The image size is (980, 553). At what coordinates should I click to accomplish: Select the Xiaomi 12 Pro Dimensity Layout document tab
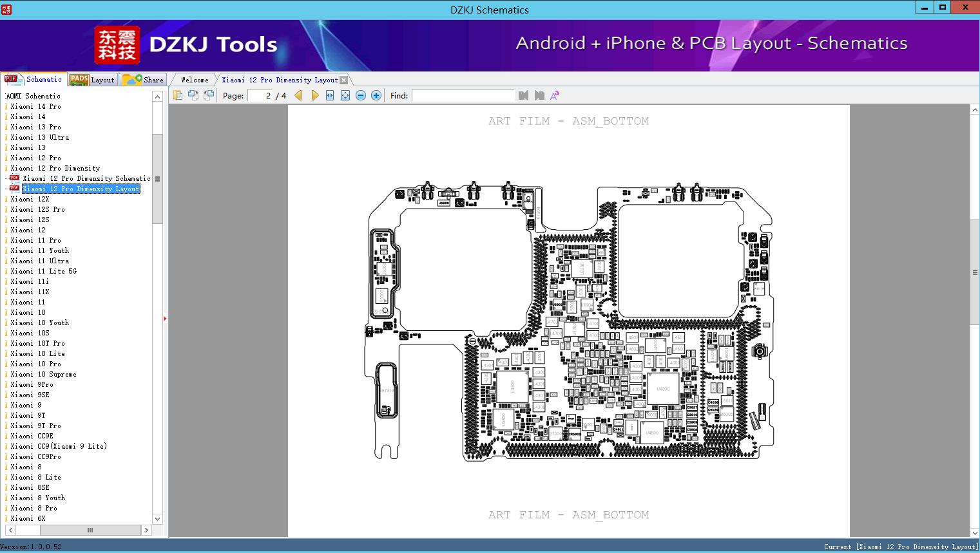click(280, 80)
